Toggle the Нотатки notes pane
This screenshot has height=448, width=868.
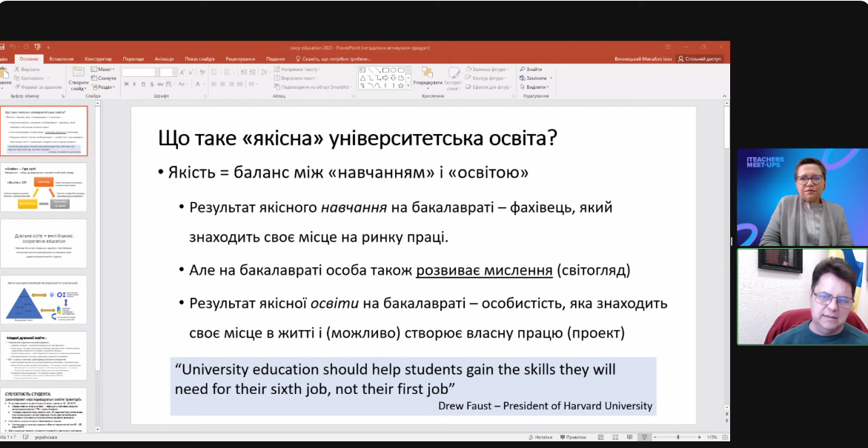540,437
